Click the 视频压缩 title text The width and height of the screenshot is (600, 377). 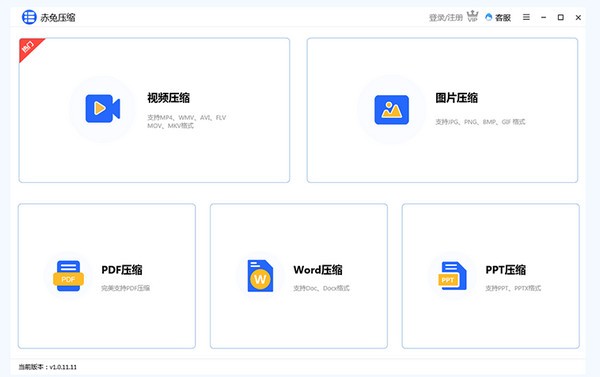168,98
